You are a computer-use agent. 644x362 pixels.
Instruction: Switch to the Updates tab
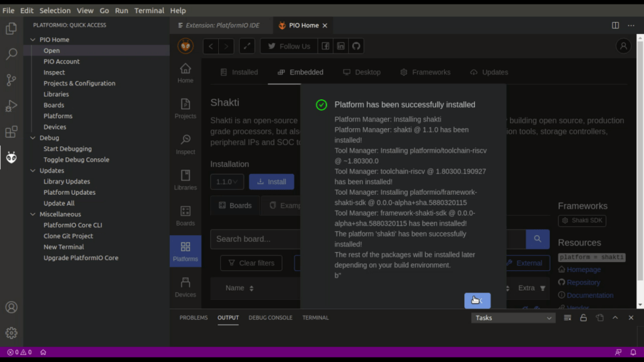pos(489,72)
